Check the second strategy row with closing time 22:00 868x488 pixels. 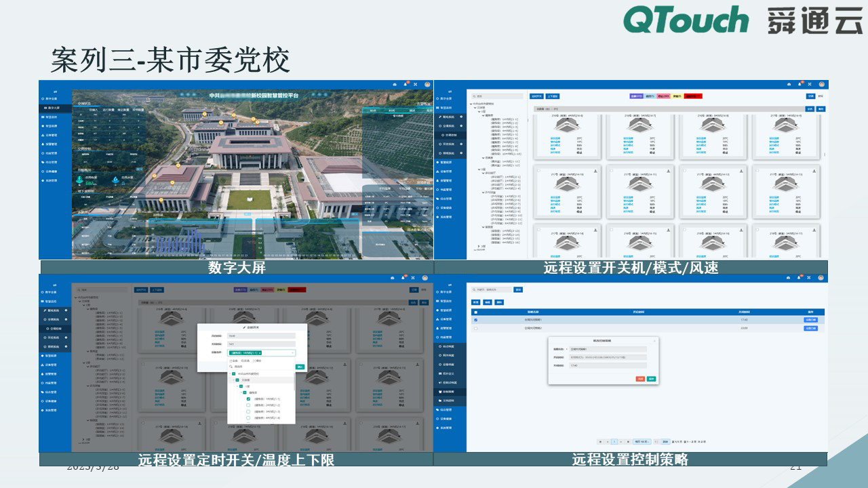[475, 329]
